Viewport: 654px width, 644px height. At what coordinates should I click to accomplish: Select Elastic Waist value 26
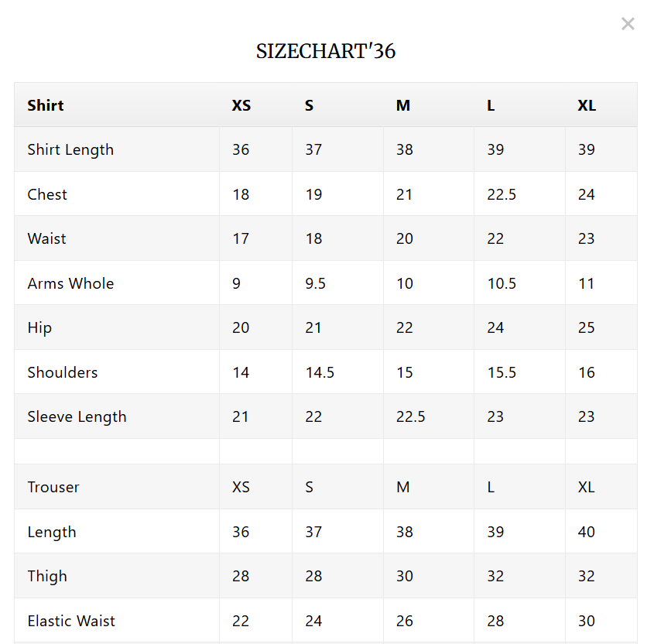point(404,621)
